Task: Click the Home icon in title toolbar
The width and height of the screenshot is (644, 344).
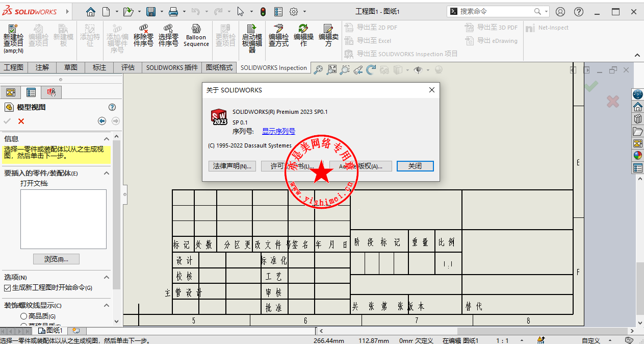Action: 91,11
